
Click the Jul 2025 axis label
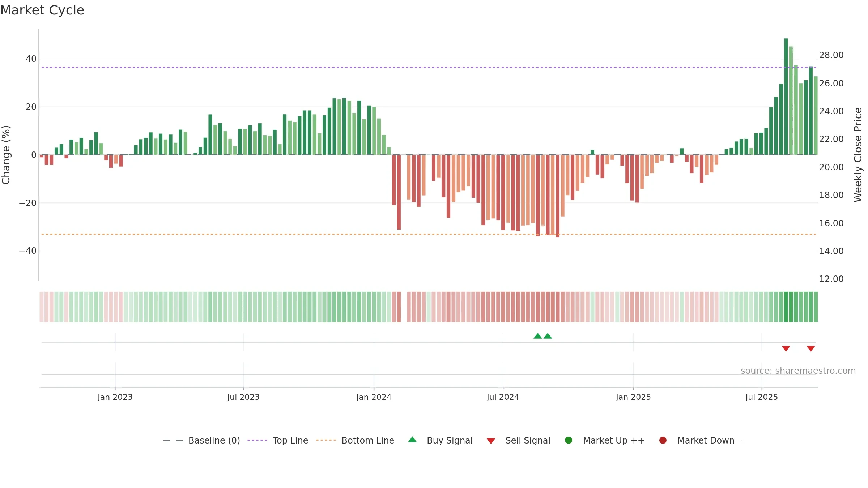(762, 397)
